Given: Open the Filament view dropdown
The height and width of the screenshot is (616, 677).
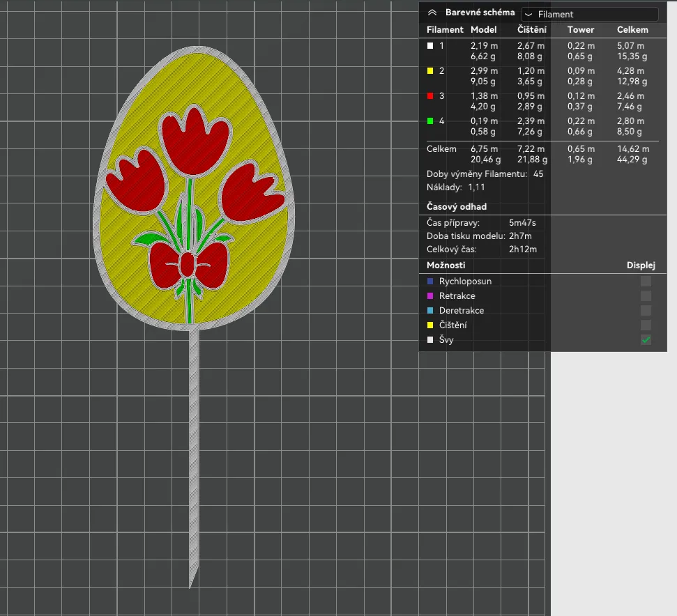Looking at the screenshot, I should [589, 14].
